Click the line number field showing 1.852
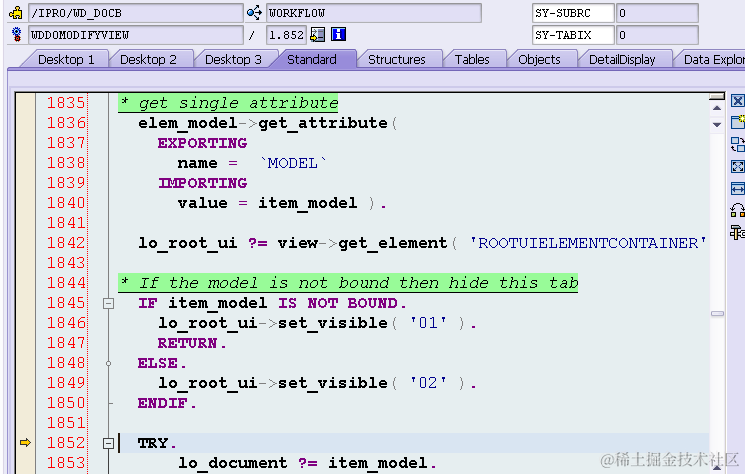Viewport: 745px width, 474px height. (x=286, y=35)
